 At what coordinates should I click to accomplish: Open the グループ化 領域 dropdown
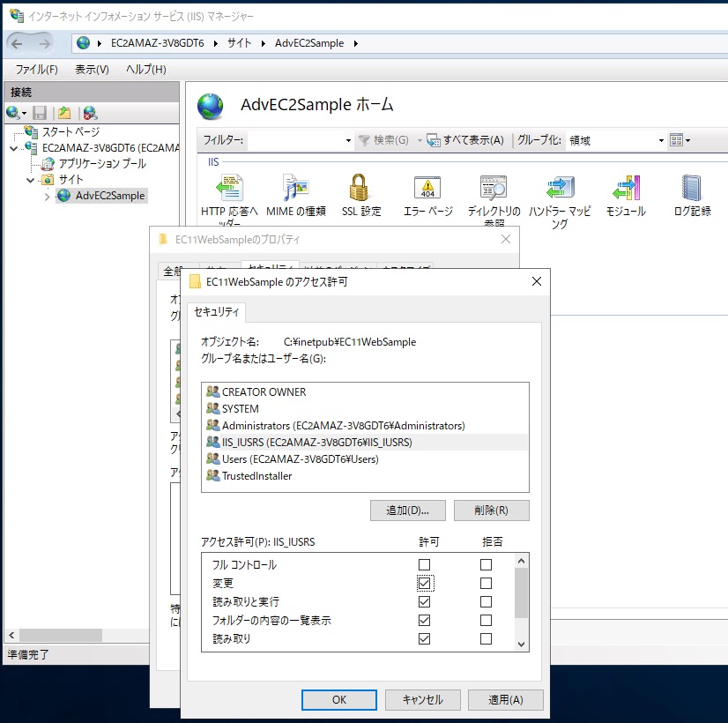point(661,140)
